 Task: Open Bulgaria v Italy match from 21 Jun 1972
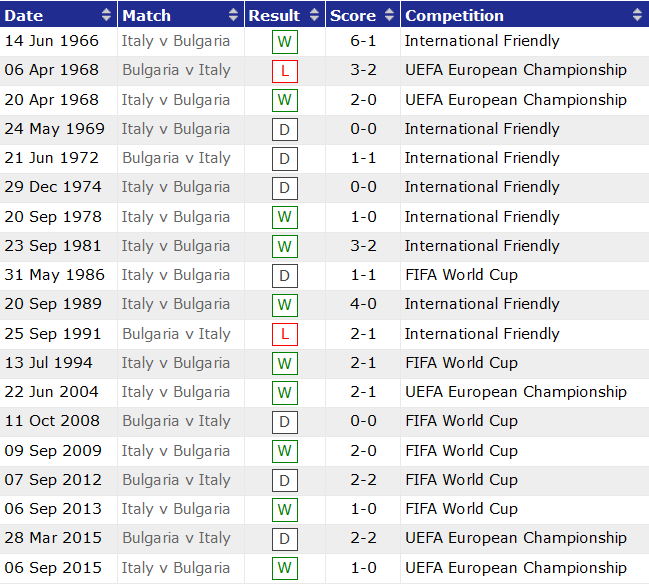[x=176, y=158]
